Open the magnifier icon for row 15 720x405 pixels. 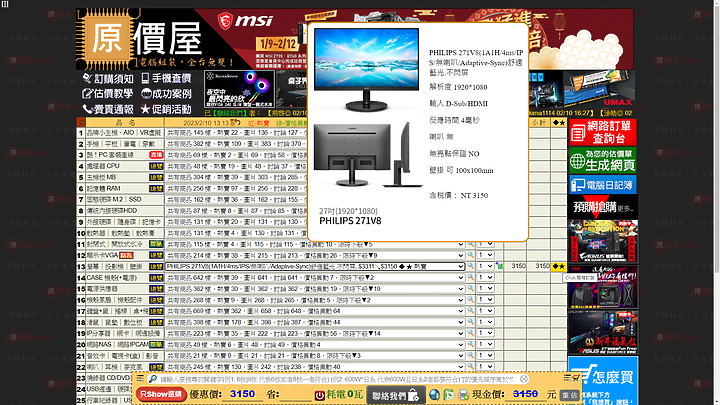(470, 288)
